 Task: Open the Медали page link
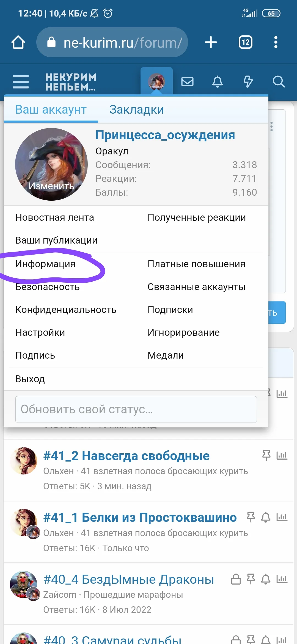point(166,355)
